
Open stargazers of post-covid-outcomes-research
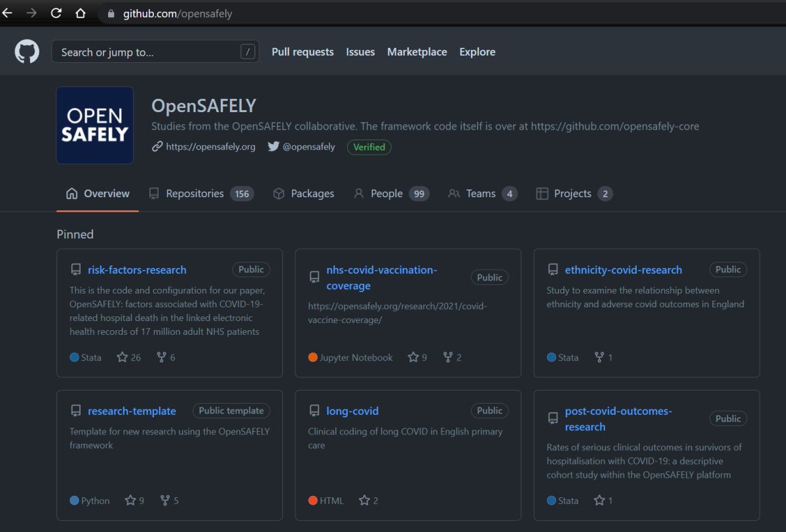point(603,501)
